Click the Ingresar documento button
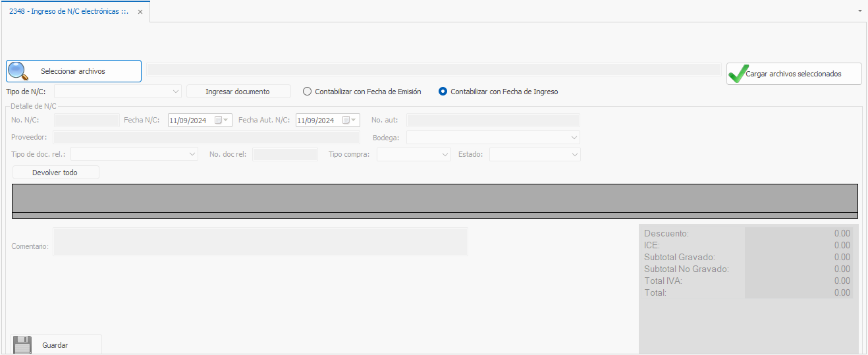868x355 pixels. click(x=238, y=92)
